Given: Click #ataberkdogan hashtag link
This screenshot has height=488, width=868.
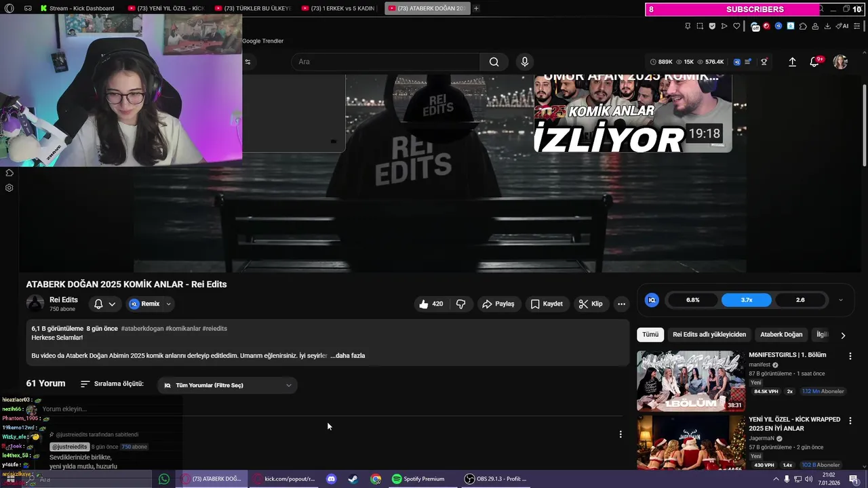Looking at the screenshot, I should click(142, 329).
